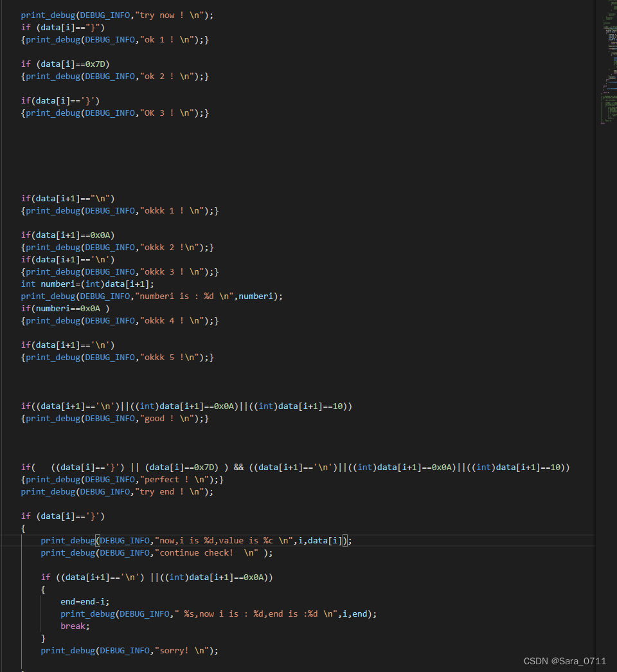Click the line 'int numberi=(int)data[i+1];'
The height and width of the screenshot is (672, 617).
pos(87,284)
